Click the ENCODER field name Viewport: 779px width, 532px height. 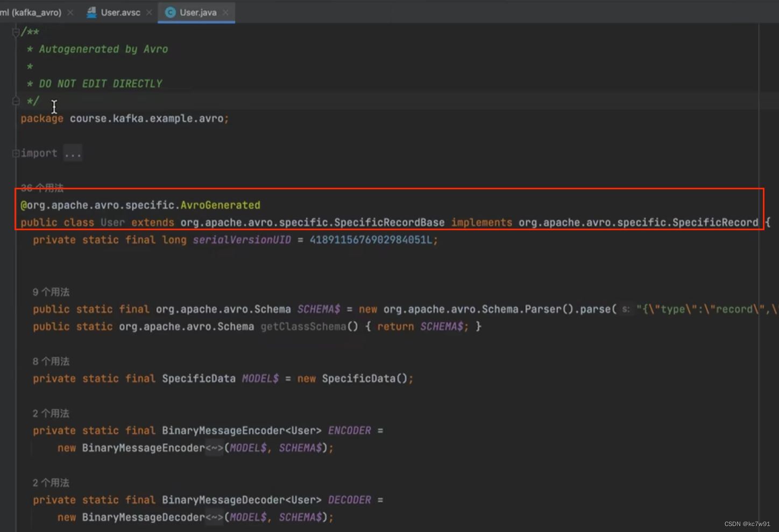click(x=350, y=431)
